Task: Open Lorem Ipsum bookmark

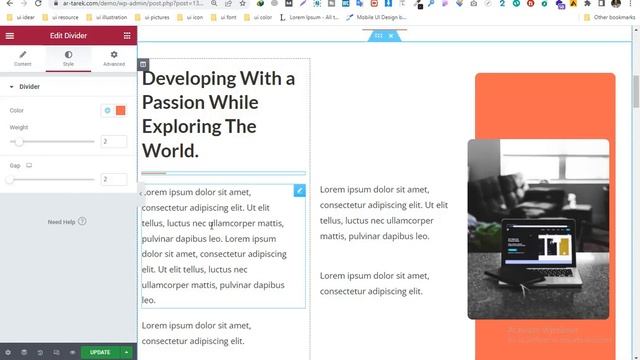Action: point(309,18)
